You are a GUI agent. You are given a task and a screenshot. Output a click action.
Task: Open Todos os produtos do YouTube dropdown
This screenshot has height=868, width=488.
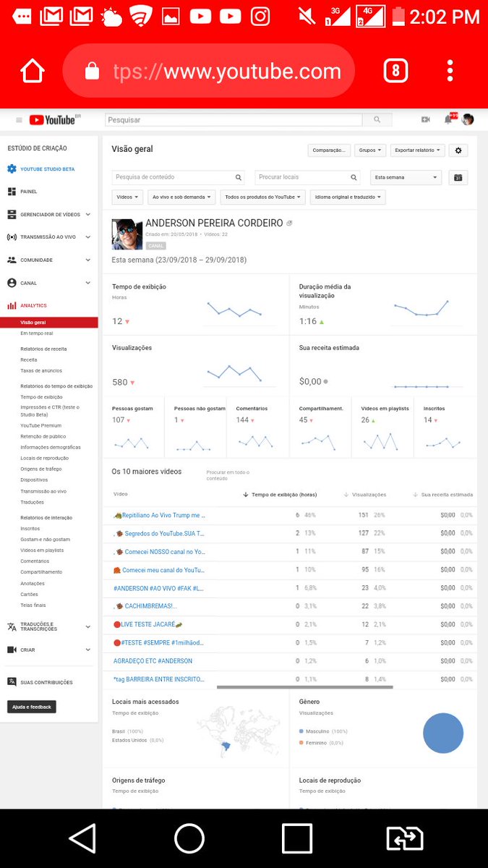coord(263,197)
